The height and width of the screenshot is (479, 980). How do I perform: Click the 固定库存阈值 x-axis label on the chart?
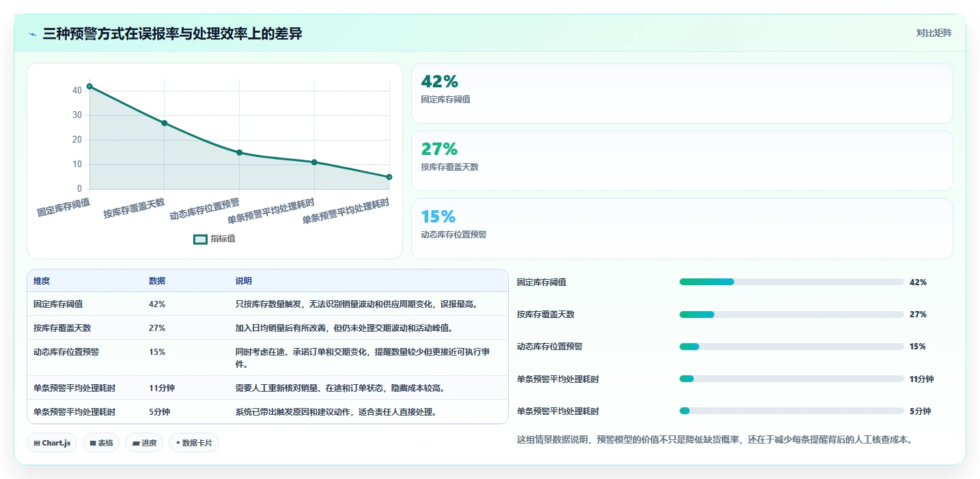click(64, 207)
